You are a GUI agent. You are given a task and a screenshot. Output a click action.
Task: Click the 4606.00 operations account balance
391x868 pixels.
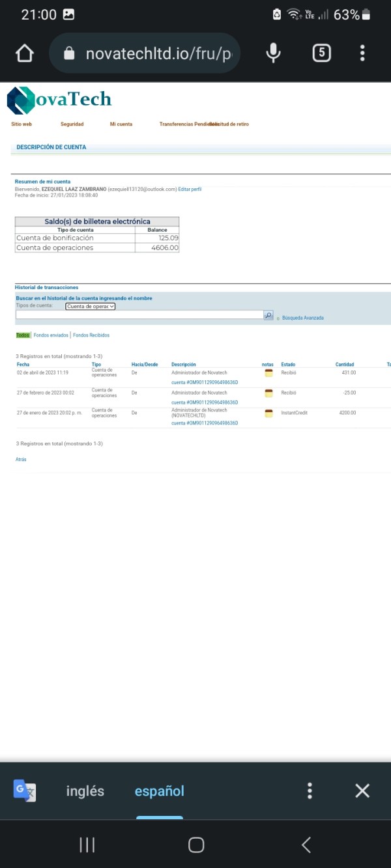164,247
